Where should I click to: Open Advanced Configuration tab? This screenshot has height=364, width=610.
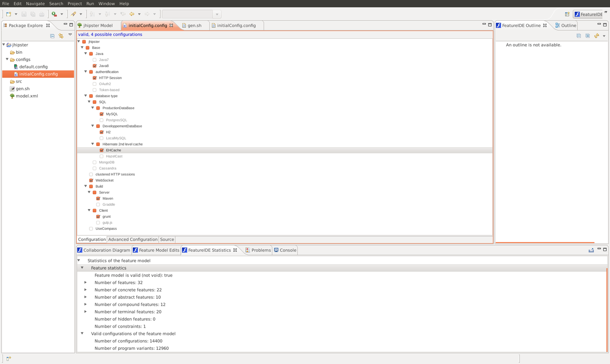point(133,239)
